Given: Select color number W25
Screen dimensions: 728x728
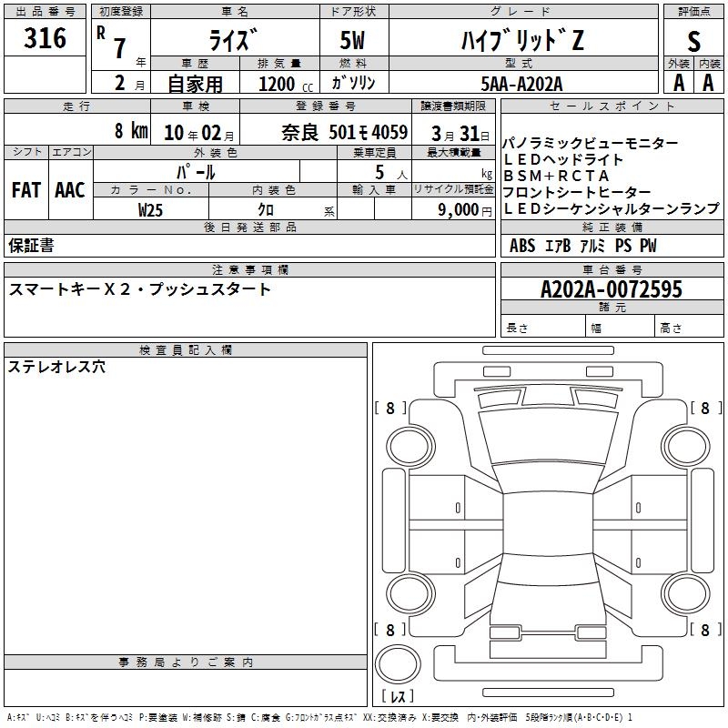Looking at the screenshot, I should coord(150,210).
